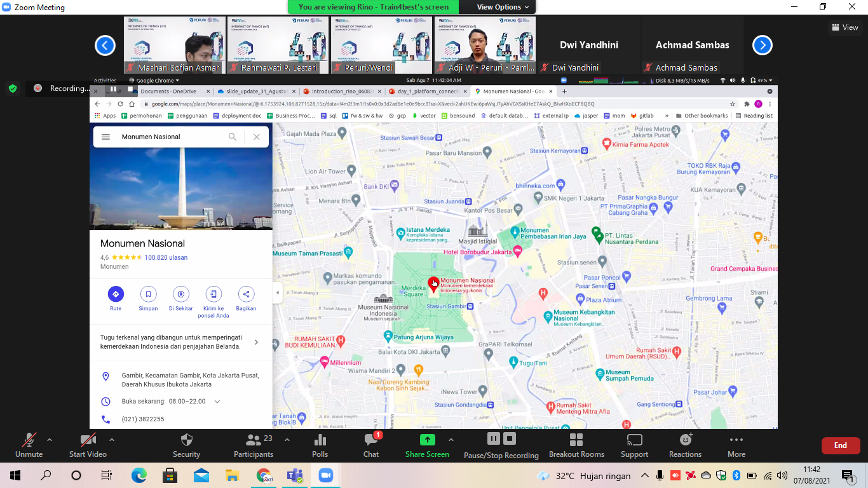Pause the meeting recording
Screen dimensions: 868x488
click(x=493, y=438)
